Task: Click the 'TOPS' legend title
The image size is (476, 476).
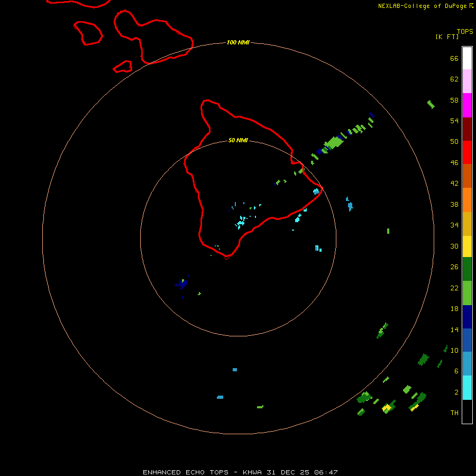Action: point(465,32)
